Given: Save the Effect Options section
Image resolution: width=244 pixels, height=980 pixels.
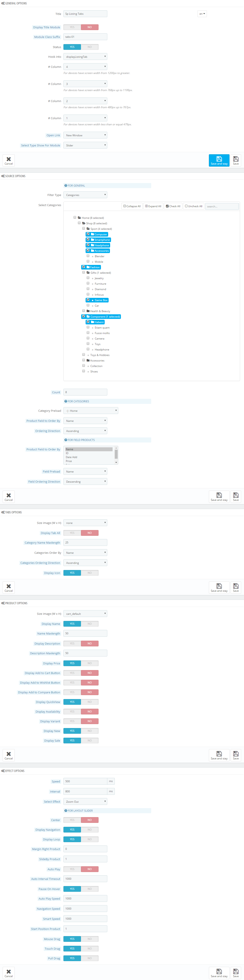Looking at the screenshot, I should [x=236, y=973].
